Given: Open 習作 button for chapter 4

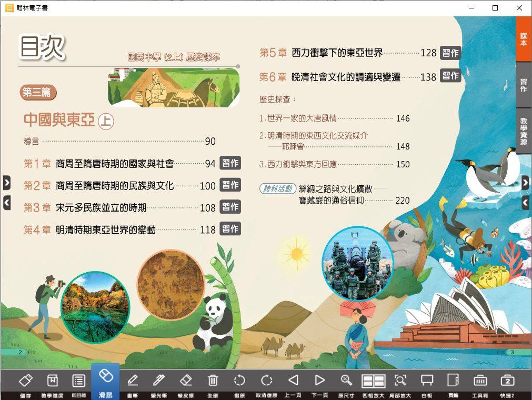Looking at the screenshot, I should (x=230, y=228).
